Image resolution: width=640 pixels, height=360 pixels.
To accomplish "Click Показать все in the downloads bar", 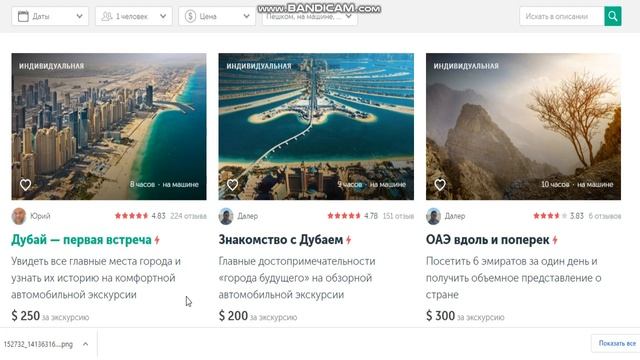I will [x=617, y=344].
